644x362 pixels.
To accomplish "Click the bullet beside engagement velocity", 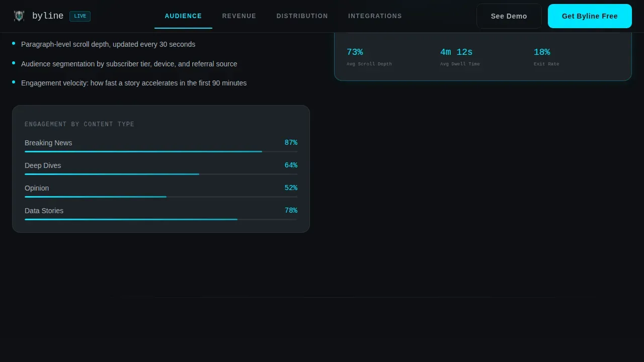I will coord(14,82).
